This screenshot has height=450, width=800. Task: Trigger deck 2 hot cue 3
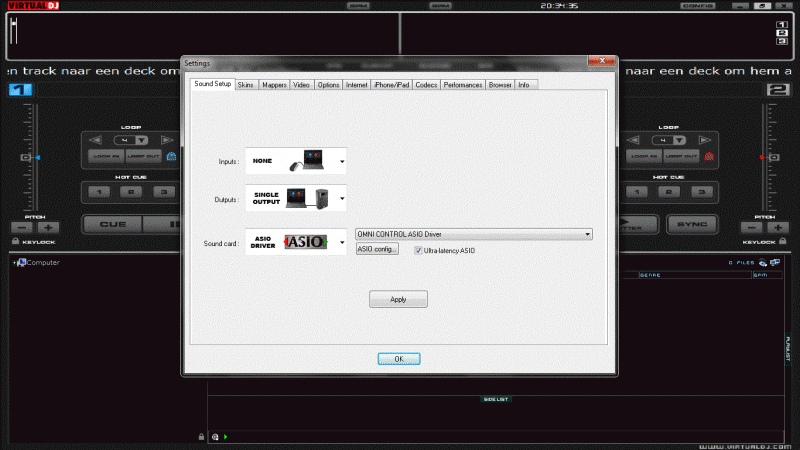point(702,192)
